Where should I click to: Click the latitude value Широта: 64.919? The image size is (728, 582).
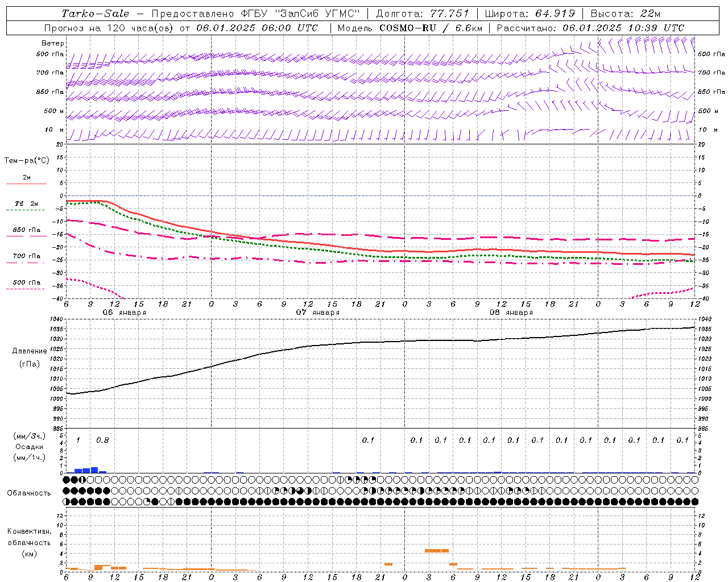(530, 14)
